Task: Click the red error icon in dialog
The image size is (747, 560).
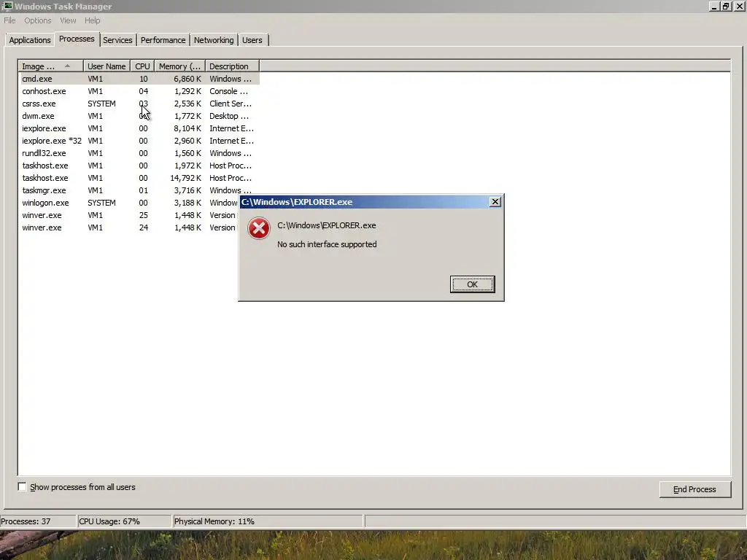Action: 259,228
